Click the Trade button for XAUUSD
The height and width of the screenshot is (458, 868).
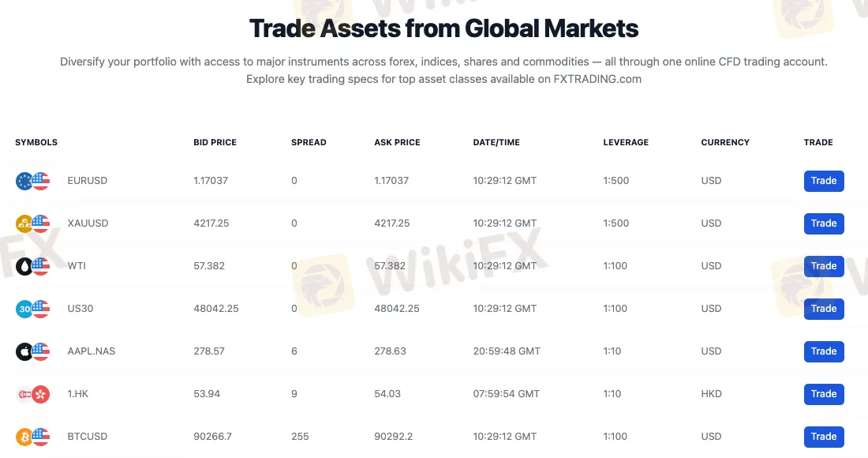coord(824,223)
